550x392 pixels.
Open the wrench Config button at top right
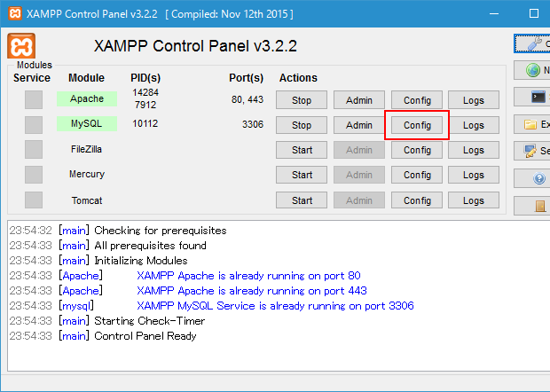point(532,43)
